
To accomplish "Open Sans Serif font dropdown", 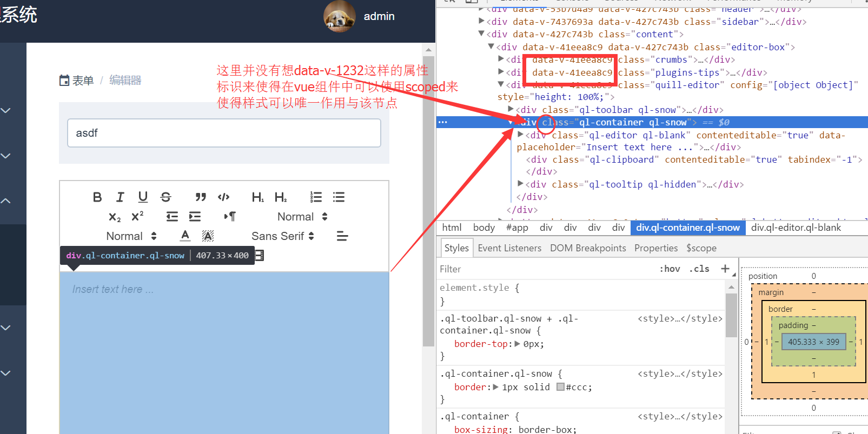I will [282, 236].
